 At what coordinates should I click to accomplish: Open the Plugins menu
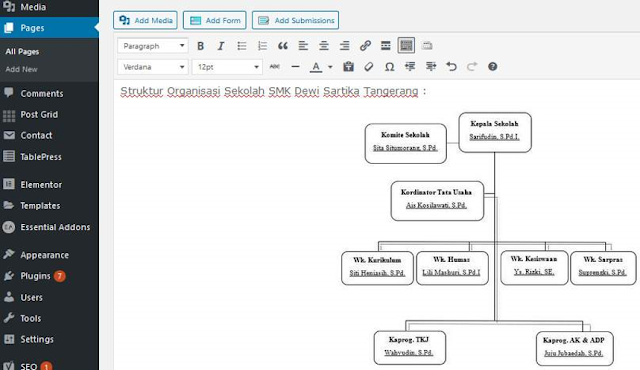click(x=49, y=276)
